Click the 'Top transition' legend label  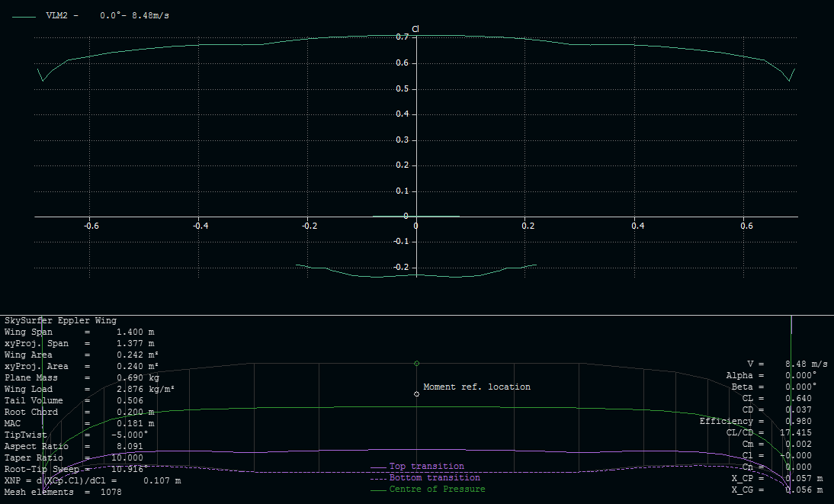tap(426, 467)
